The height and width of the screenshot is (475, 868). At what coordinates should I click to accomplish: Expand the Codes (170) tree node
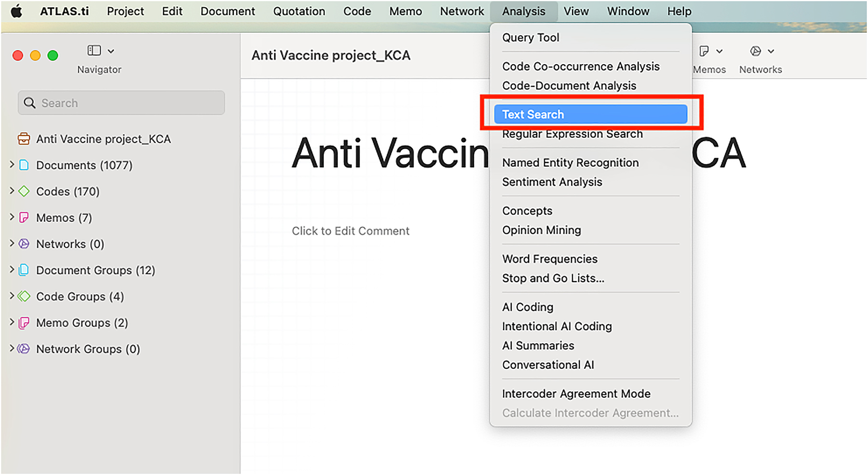pyautogui.click(x=12, y=191)
